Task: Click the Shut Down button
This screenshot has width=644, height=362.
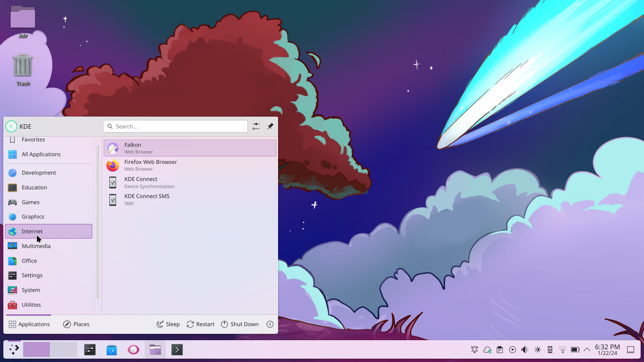Action: (x=240, y=324)
